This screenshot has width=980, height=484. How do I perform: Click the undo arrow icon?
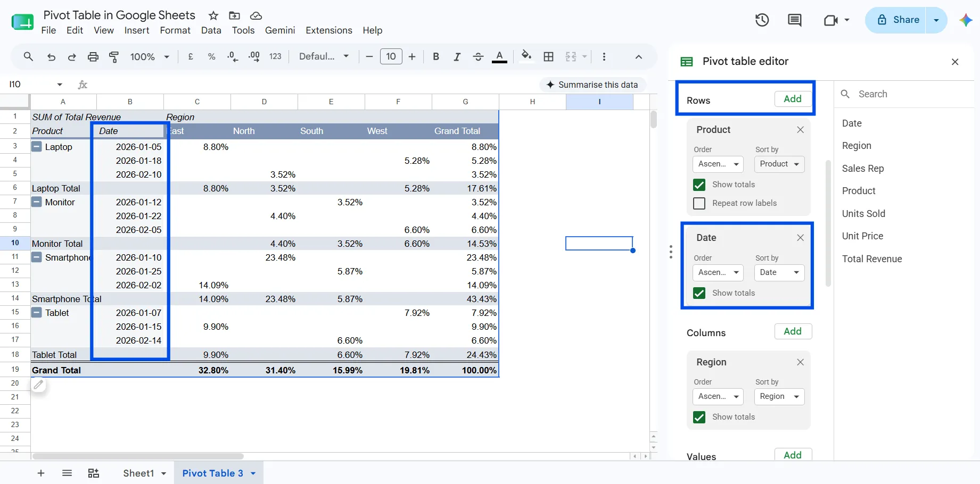tap(51, 57)
